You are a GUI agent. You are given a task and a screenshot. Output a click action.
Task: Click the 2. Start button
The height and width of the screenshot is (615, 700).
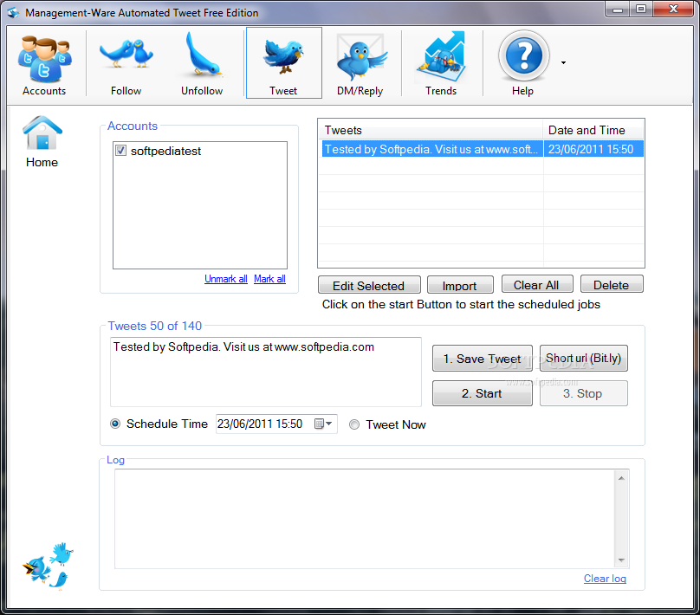[483, 393]
